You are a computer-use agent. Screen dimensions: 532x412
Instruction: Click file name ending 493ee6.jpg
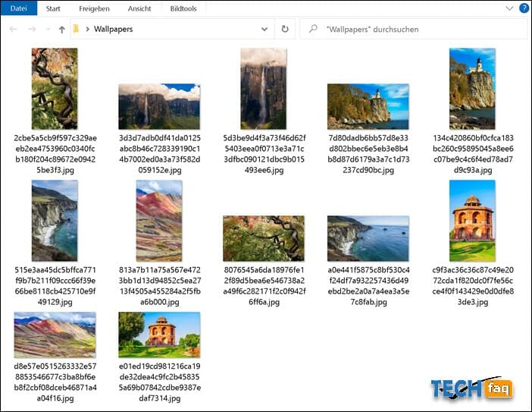click(x=264, y=154)
